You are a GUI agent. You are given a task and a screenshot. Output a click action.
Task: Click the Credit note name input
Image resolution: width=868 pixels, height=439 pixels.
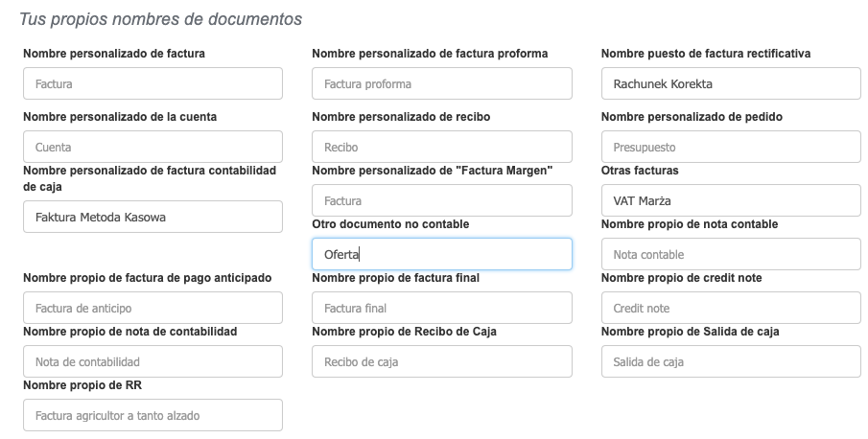pyautogui.click(x=730, y=308)
